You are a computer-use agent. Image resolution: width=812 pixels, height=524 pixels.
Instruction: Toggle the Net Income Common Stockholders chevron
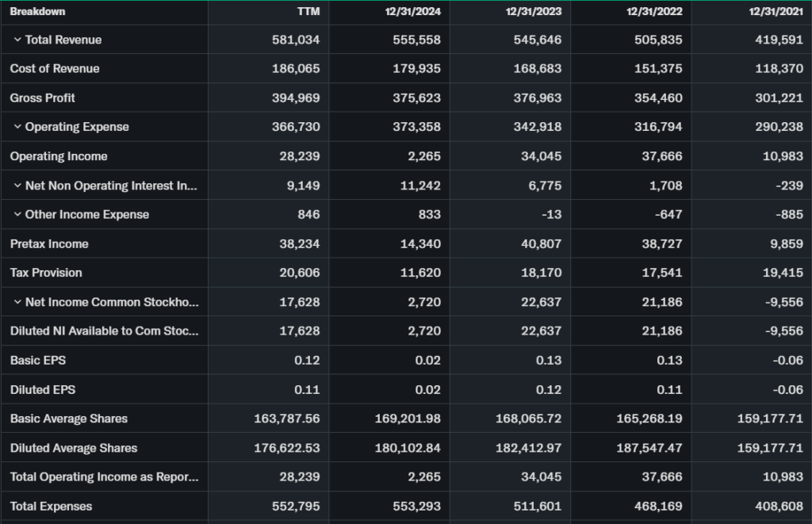coord(17,302)
